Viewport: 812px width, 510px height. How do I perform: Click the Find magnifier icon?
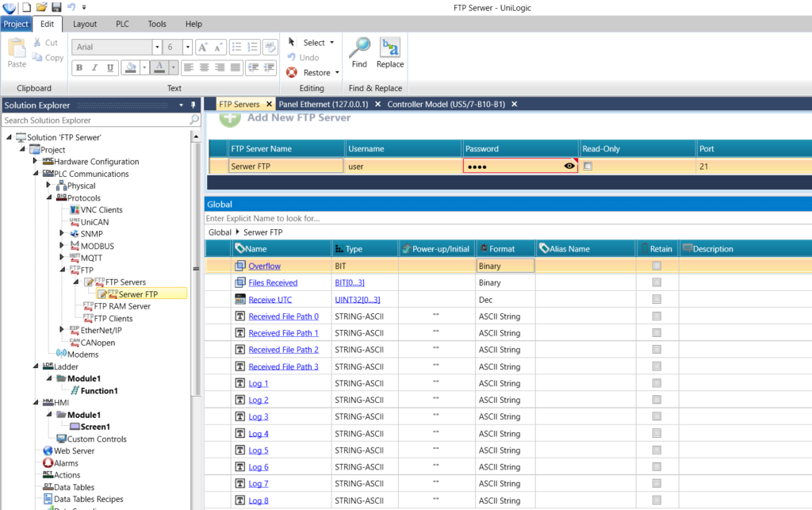tap(359, 47)
